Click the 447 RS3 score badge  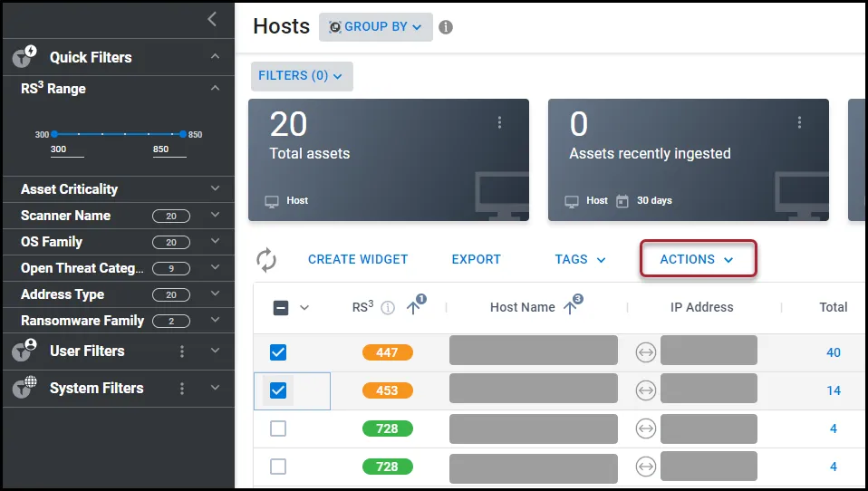tap(388, 352)
